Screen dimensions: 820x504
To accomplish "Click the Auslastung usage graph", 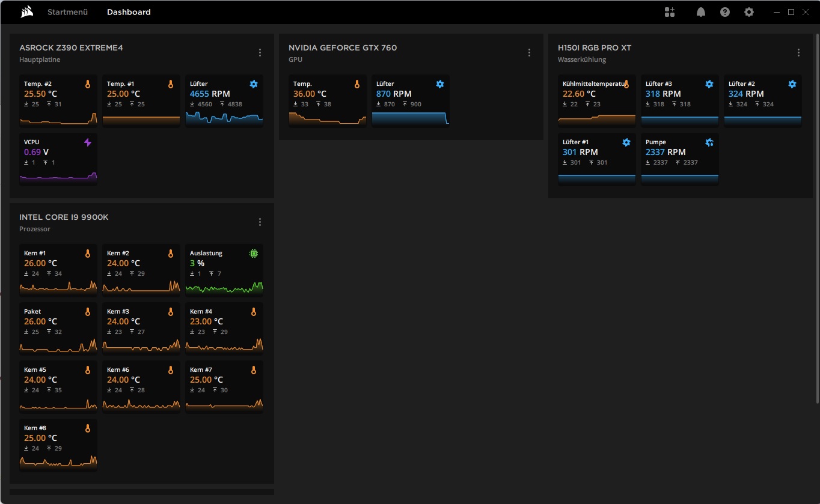I will 224,288.
